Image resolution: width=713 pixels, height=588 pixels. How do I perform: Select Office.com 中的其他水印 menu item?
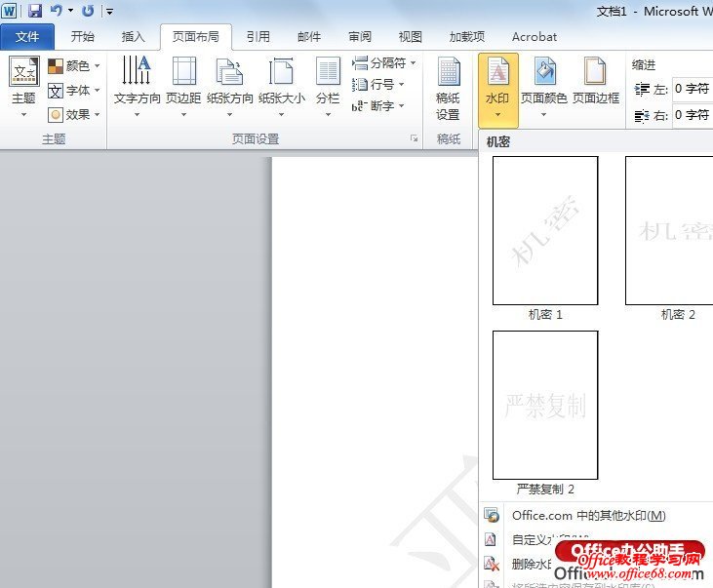[x=596, y=516]
